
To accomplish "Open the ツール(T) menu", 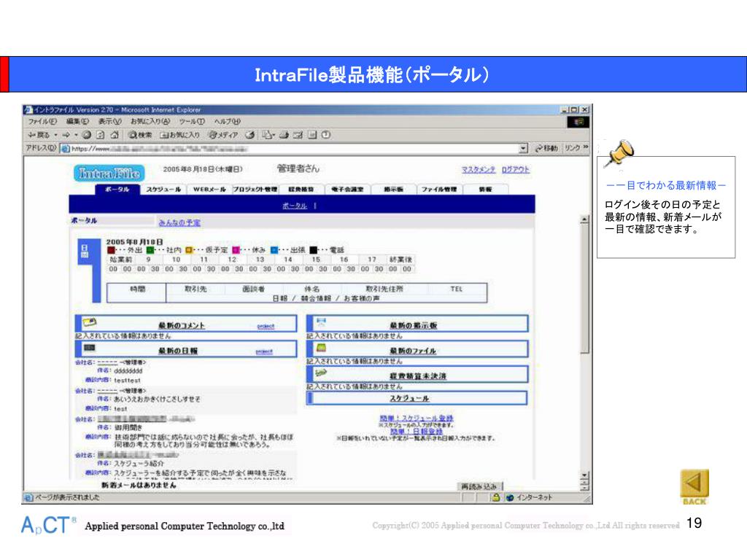I will (x=192, y=122).
